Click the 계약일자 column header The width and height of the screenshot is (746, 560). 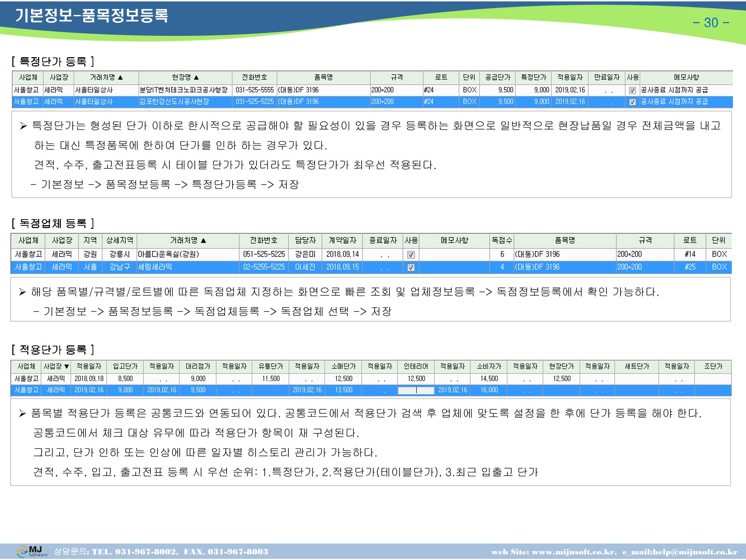(x=343, y=240)
